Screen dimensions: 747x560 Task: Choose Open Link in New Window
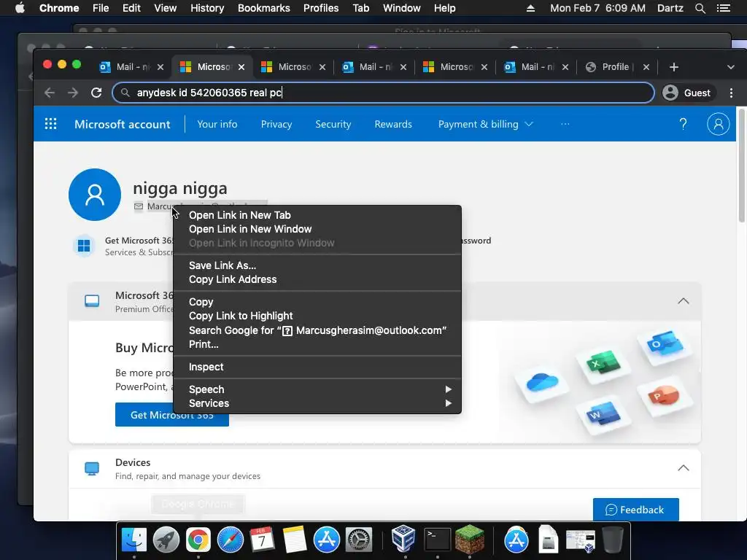tap(317, 229)
